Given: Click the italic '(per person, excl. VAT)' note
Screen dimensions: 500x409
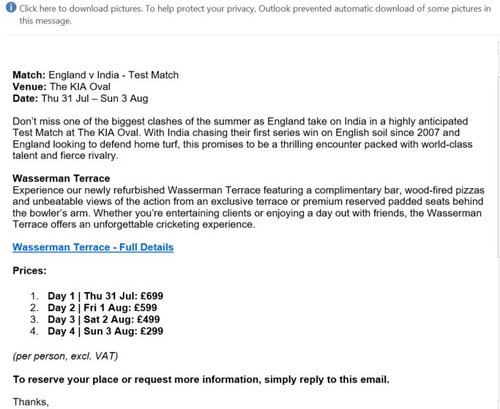Looking at the screenshot, I should click(65, 356).
